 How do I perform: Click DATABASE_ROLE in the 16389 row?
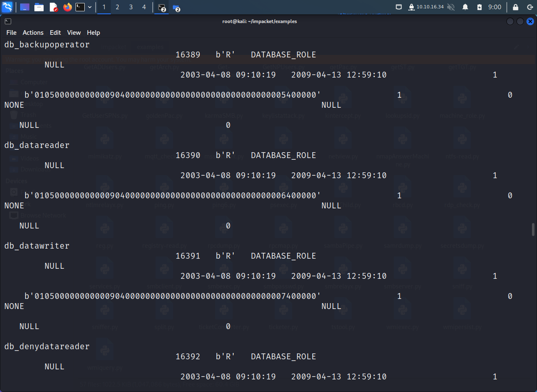[284, 55]
